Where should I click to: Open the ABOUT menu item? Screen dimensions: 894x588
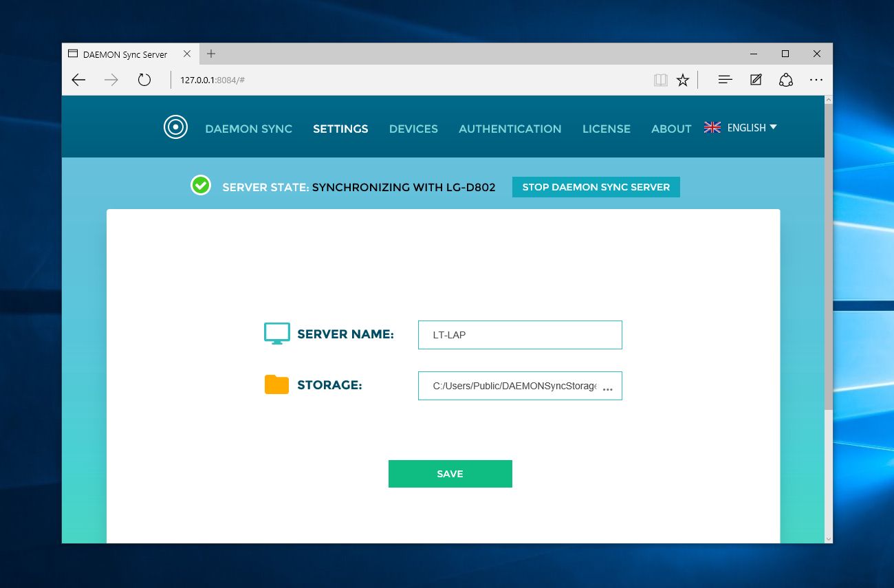[671, 129]
